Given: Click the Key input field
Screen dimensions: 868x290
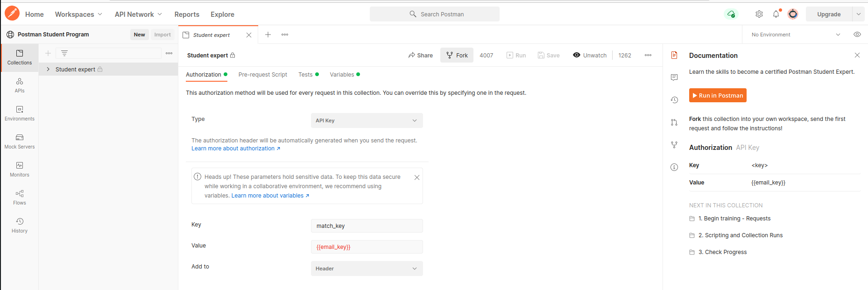Looking at the screenshot, I should click(367, 226).
